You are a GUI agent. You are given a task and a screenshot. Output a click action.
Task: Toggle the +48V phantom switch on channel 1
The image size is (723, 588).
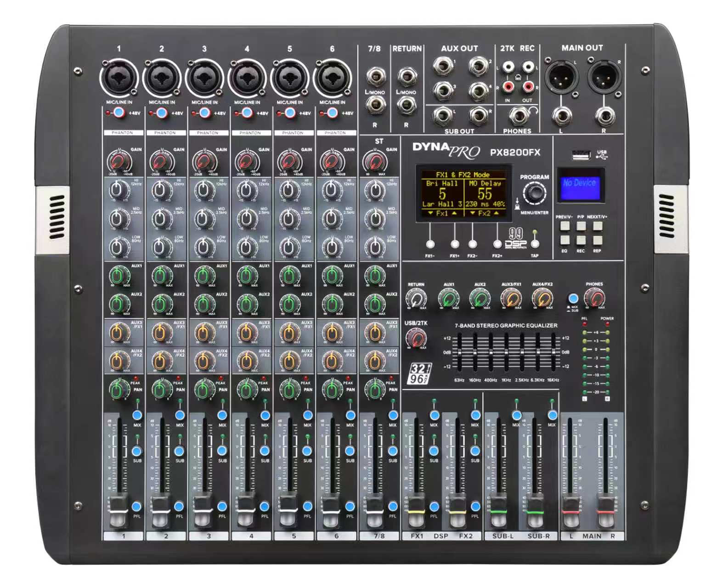[x=119, y=113]
